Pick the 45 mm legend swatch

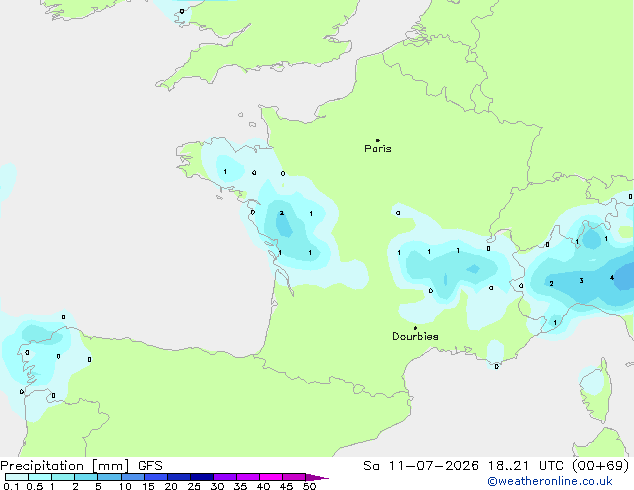point(294,477)
